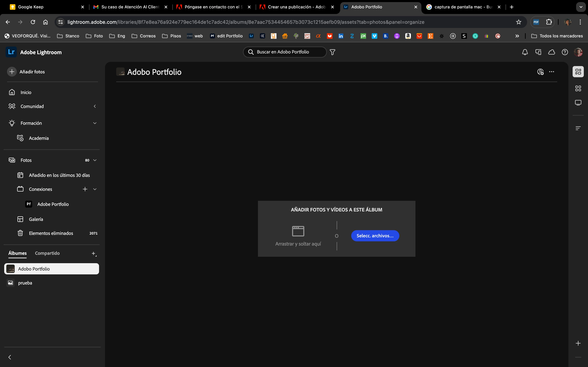Image resolution: width=588 pixels, height=367 pixels.
Task: Open the notifications bell
Action: coord(525,52)
